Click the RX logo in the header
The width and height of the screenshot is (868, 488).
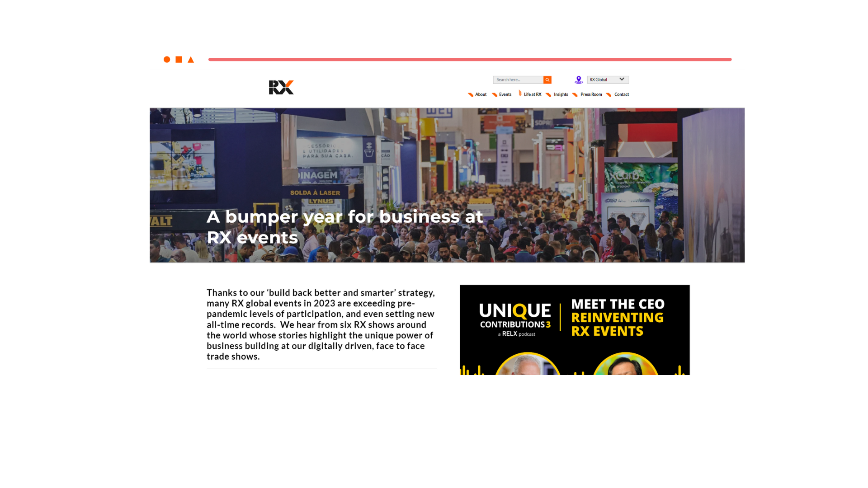point(281,87)
